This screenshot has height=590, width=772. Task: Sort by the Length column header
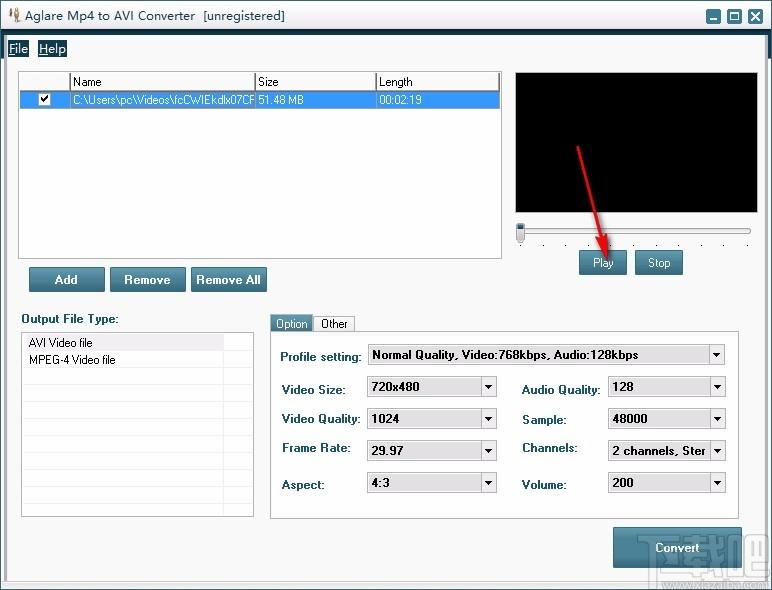click(x=438, y=82)
